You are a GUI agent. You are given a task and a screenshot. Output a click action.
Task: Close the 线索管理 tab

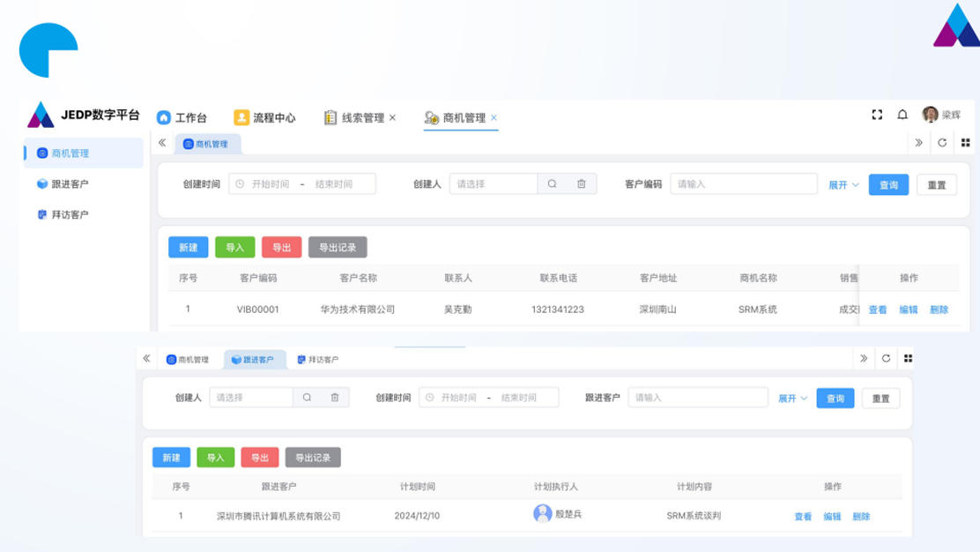click(393, 117)
